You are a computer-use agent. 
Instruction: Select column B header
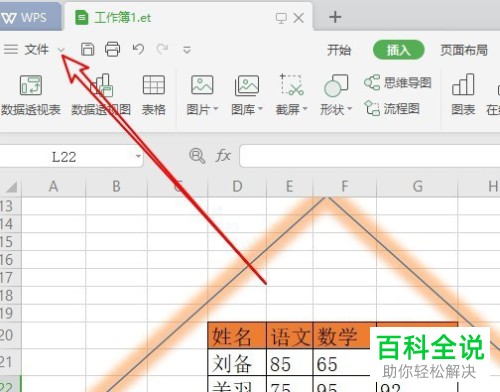pos(116,187)
